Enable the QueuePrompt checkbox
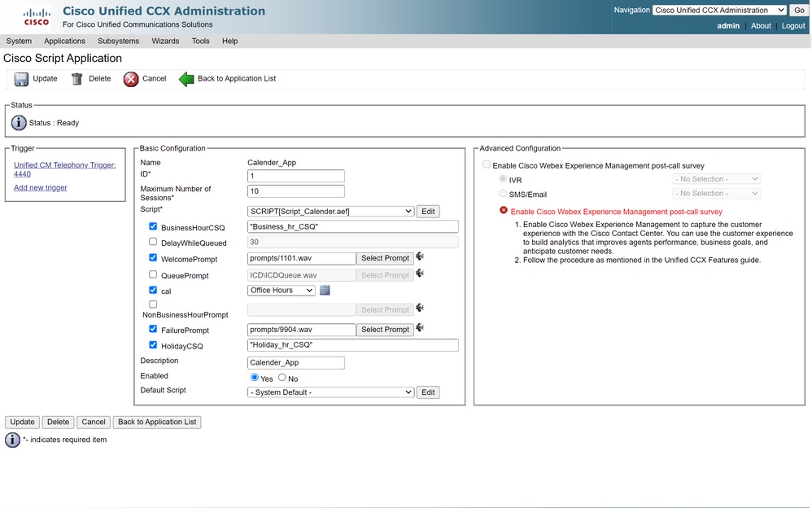 coord(153,274)
